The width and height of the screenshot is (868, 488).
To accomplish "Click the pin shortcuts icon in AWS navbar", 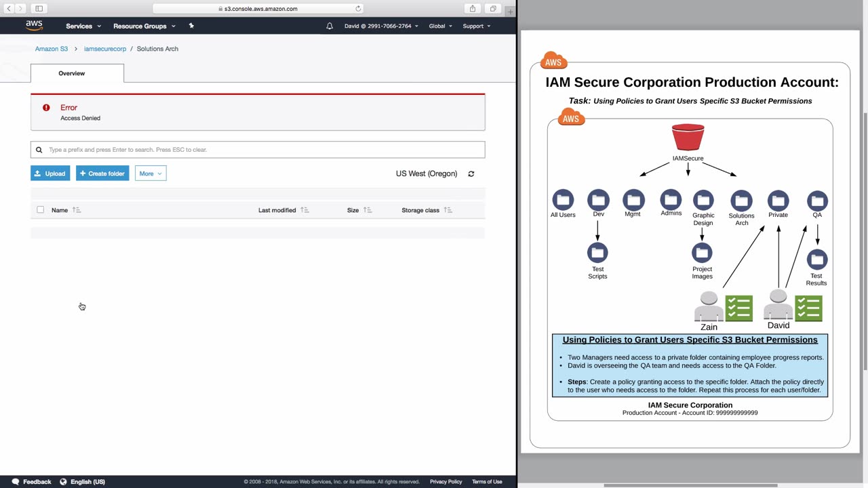I will click(x=191, y=26).
